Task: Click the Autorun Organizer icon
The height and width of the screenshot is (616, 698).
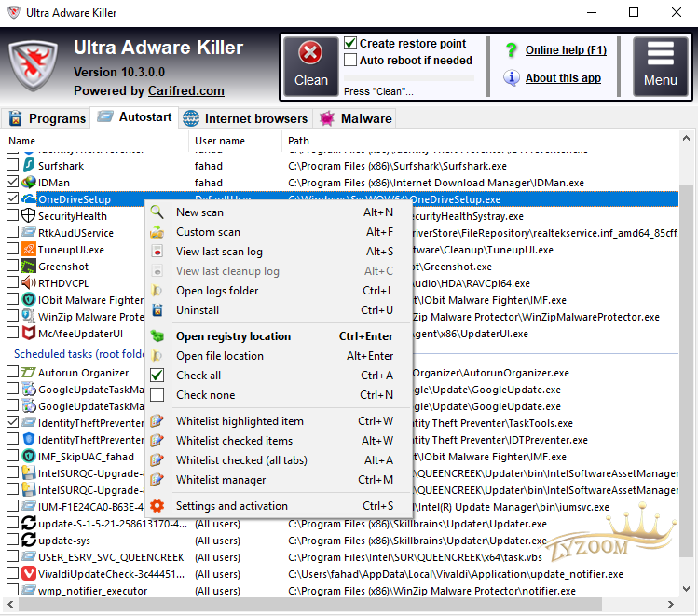Action: [x=29, y=372]
